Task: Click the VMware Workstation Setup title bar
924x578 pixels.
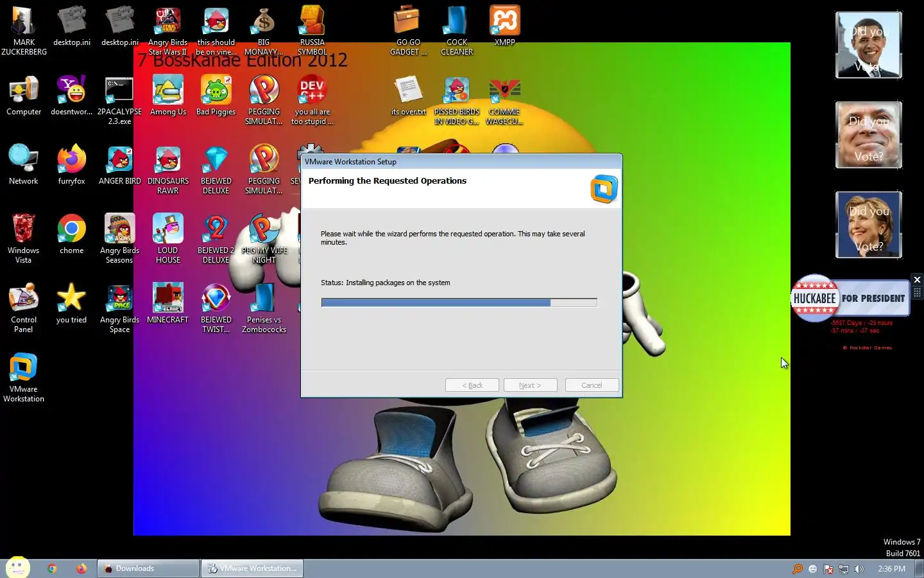Action: click(x=461, y=162)
